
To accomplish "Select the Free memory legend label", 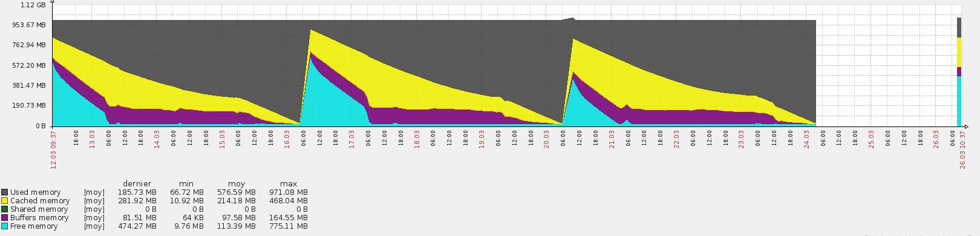I will 34,226.
